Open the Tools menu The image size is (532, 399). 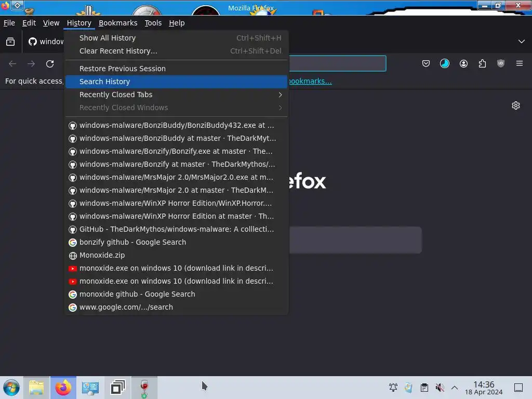pyautogui.click(x=153, y=23)
